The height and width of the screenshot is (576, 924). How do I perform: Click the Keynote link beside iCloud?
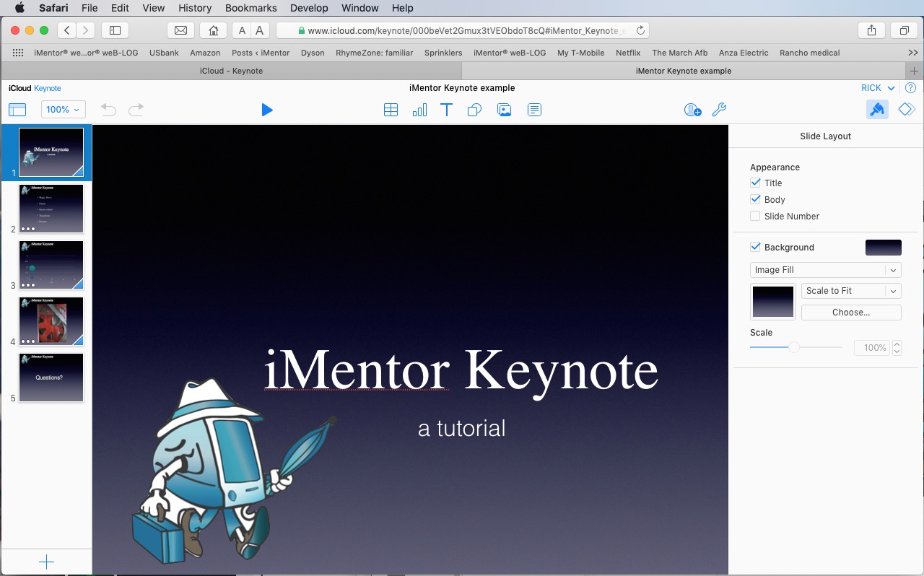click(x=48, y=88)
